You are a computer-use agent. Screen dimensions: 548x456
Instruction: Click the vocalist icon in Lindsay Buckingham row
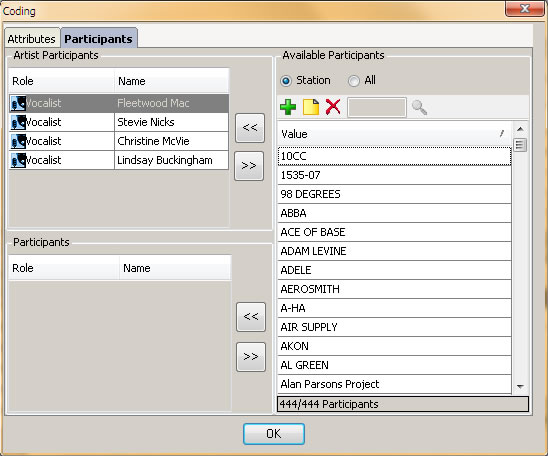coord(18,160)
